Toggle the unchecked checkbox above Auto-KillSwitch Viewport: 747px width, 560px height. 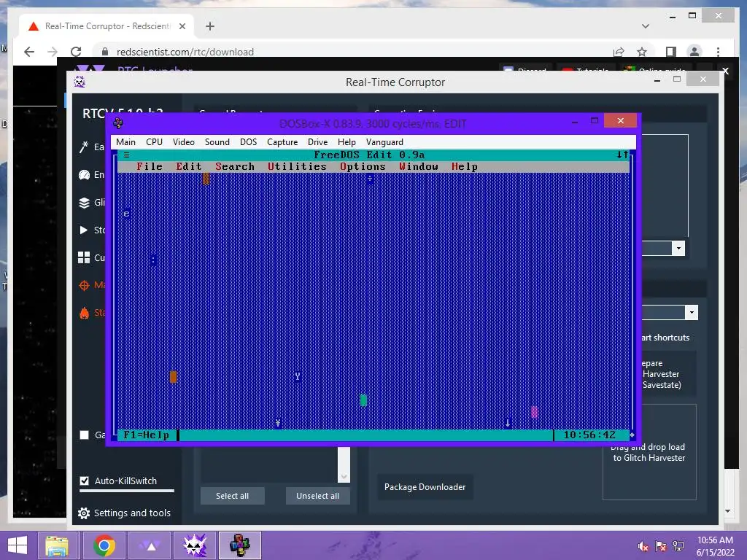(85, 435)
